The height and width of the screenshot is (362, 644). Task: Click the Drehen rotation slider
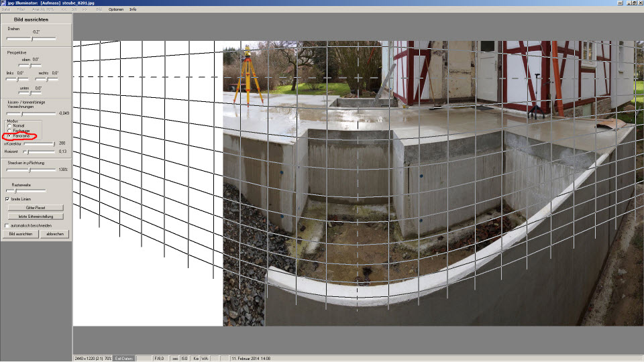click(32, 39)
